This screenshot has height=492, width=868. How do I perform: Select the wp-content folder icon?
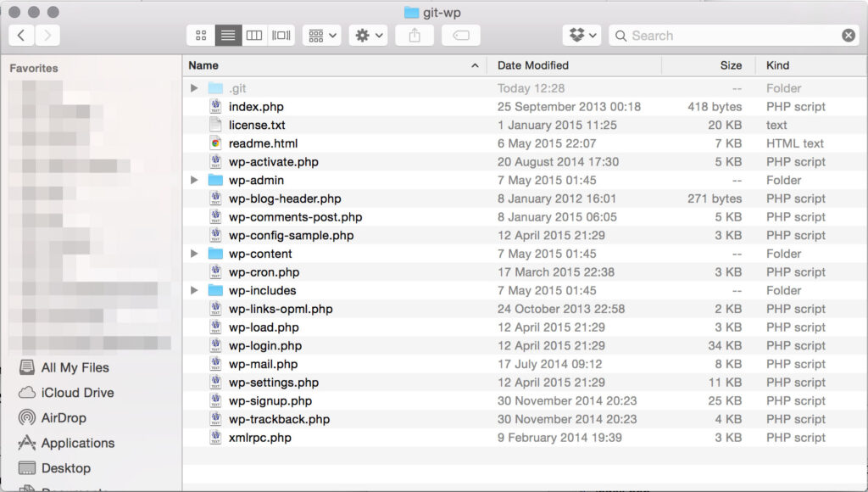click(215, 254)
